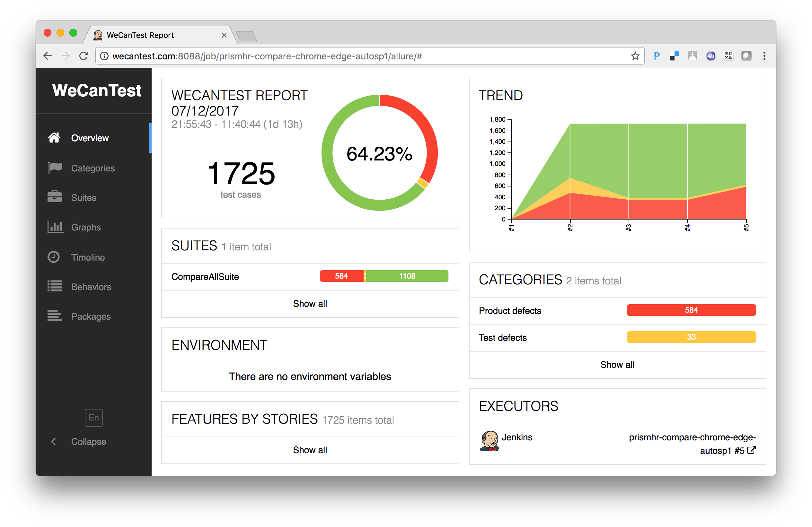The width and height of the screenshot is (812, 527).
Task: Open the Product defects category
Action: coord(618,311)
